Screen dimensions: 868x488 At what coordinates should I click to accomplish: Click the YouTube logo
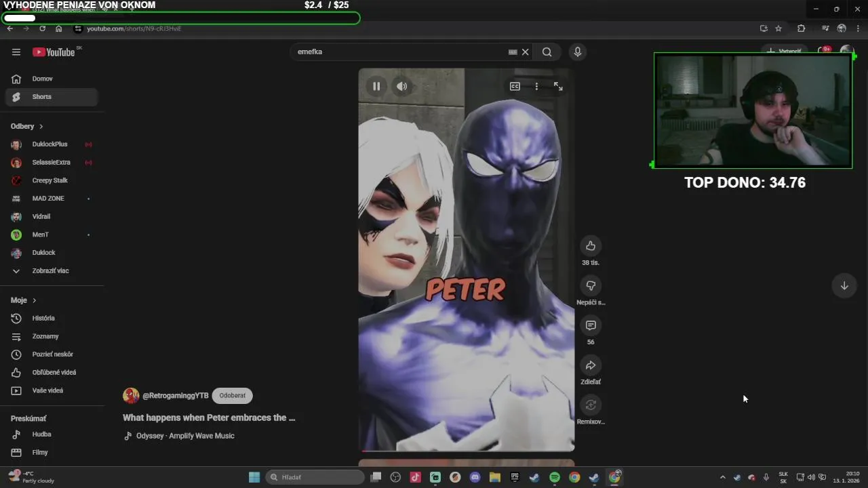(54, 52)
